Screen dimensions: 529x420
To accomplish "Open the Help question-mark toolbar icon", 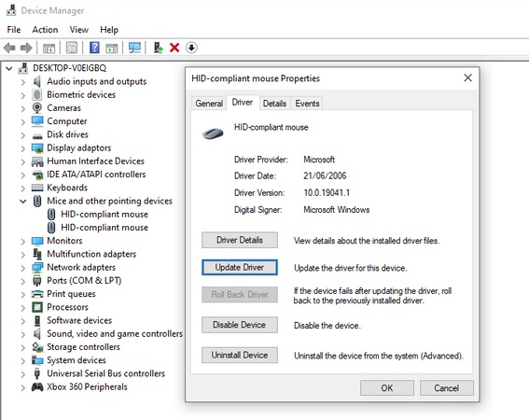I will [94, 48].
